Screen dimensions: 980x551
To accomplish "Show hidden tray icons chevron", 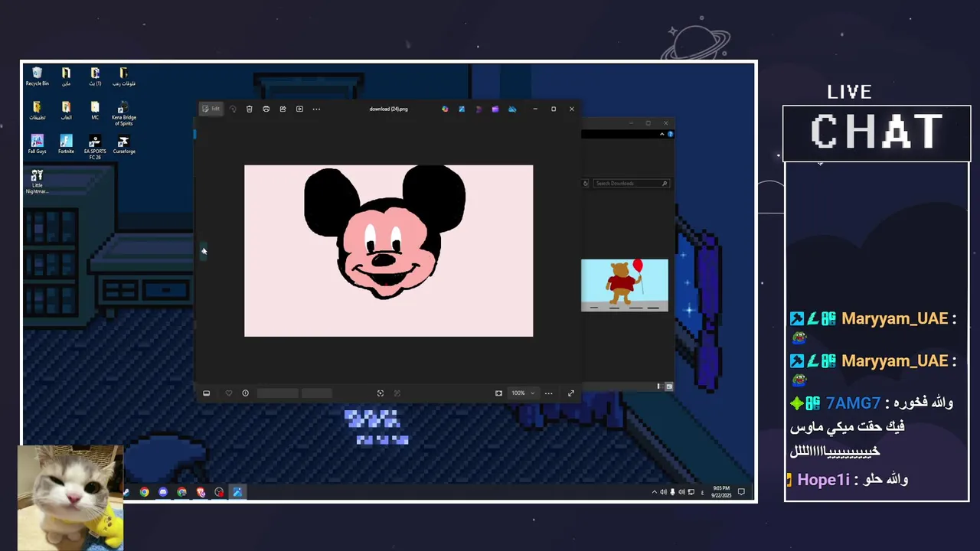I will [x=654, y=492].
